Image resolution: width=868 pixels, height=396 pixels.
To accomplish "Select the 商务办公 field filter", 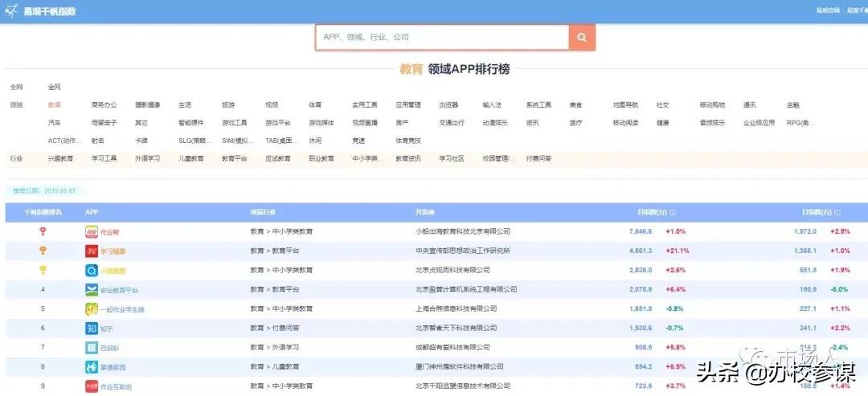I will click(104, 104).
